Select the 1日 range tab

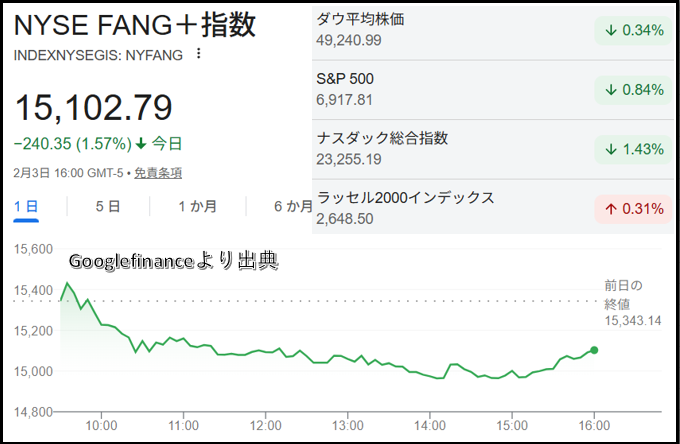pyautogui.click(x=26, y=207)
